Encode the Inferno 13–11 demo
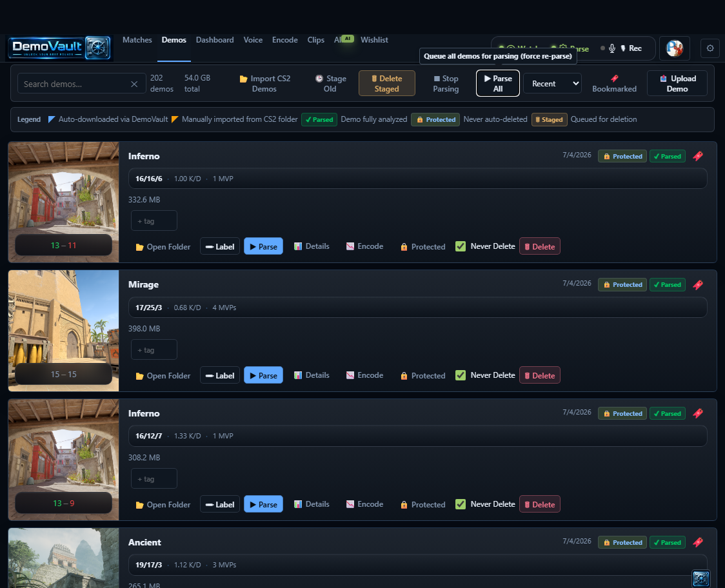 365,246
